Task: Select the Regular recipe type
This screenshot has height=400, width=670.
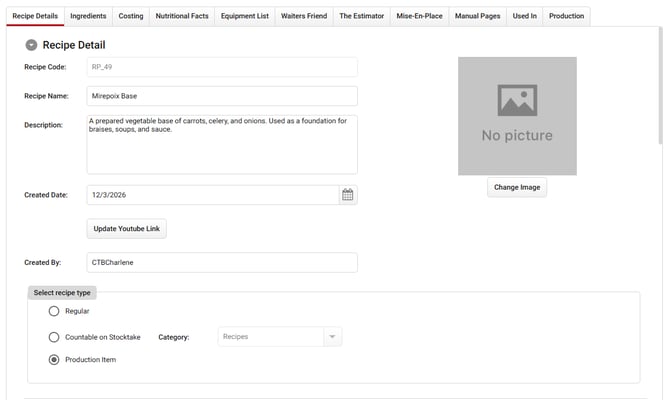Action: click(x=54, y=311)
